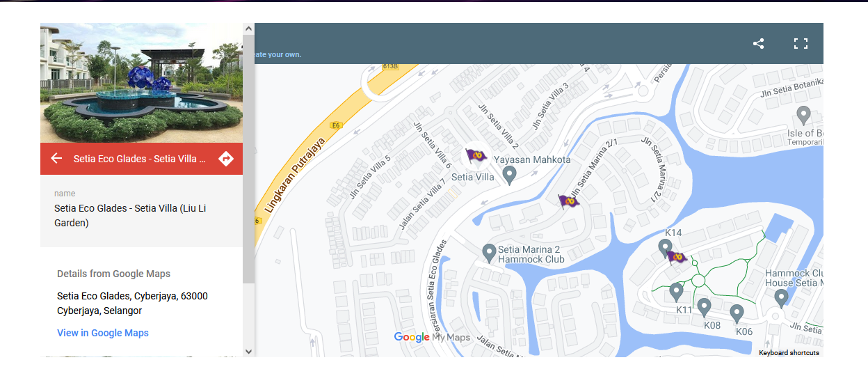
Task: Click Keyboard shortcuts link on map
Action: [789, 353]
